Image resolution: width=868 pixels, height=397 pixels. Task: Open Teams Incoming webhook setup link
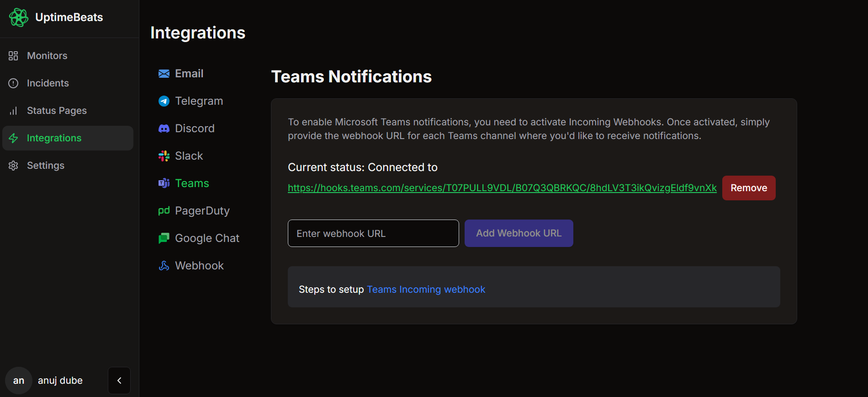tap(426, 290)
